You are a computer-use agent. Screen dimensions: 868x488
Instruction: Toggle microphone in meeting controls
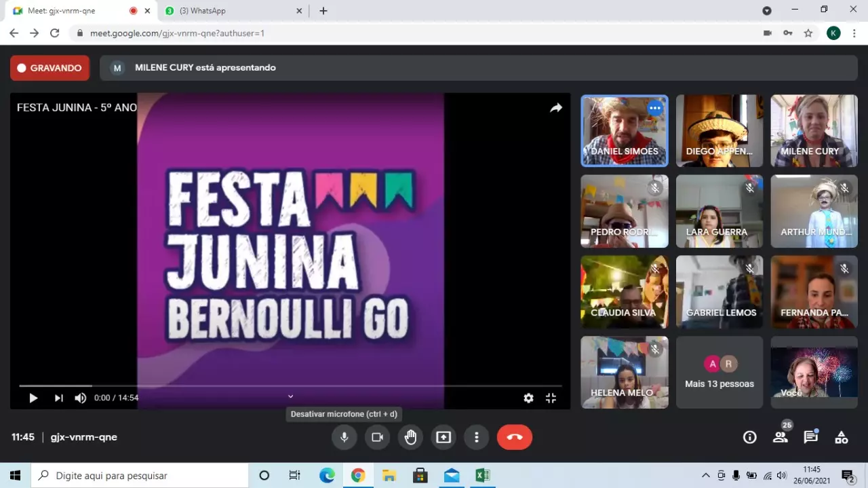pyautogui.click(x=344, y=437)
